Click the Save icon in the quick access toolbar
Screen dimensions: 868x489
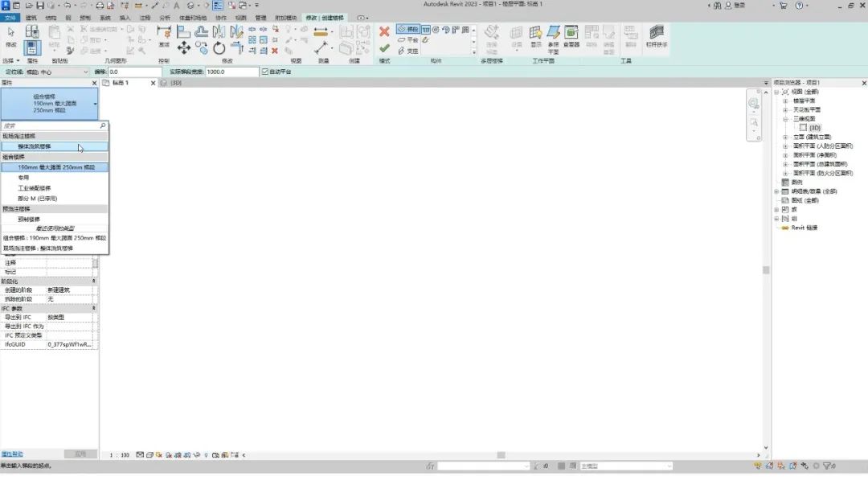tap(39, 6)
